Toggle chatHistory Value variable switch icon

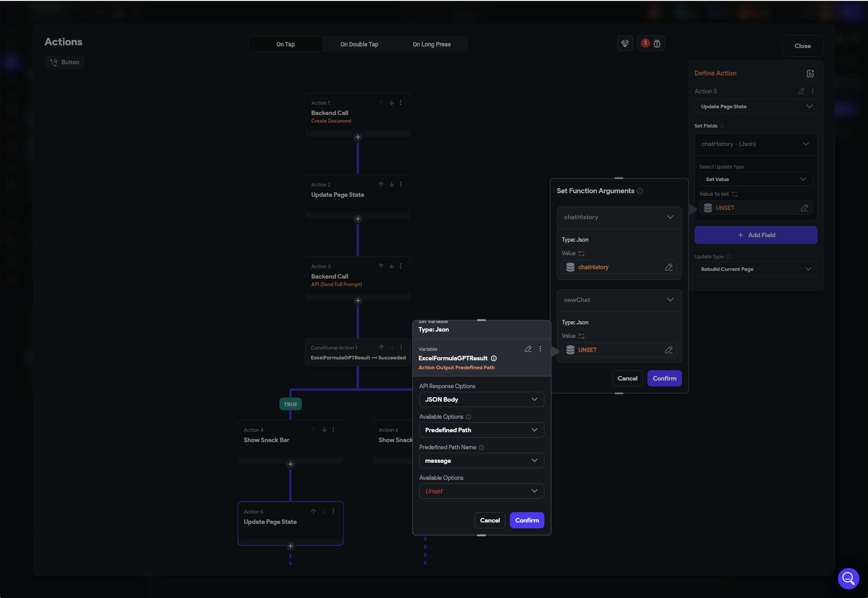581,254
